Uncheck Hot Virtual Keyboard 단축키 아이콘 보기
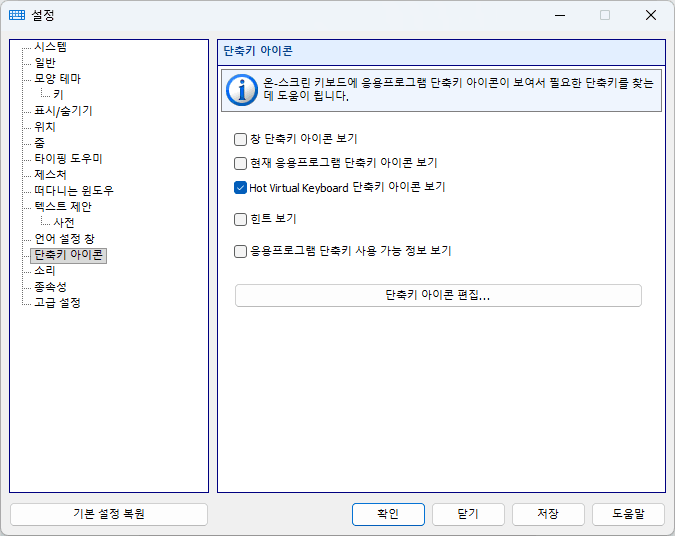 point(240,188)
